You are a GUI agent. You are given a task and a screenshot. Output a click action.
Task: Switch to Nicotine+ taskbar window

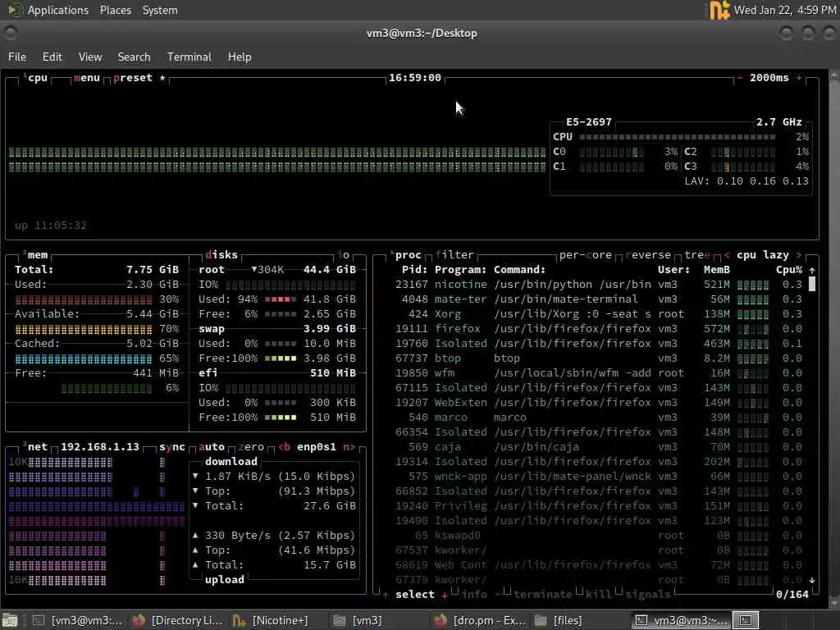[271, 620]
